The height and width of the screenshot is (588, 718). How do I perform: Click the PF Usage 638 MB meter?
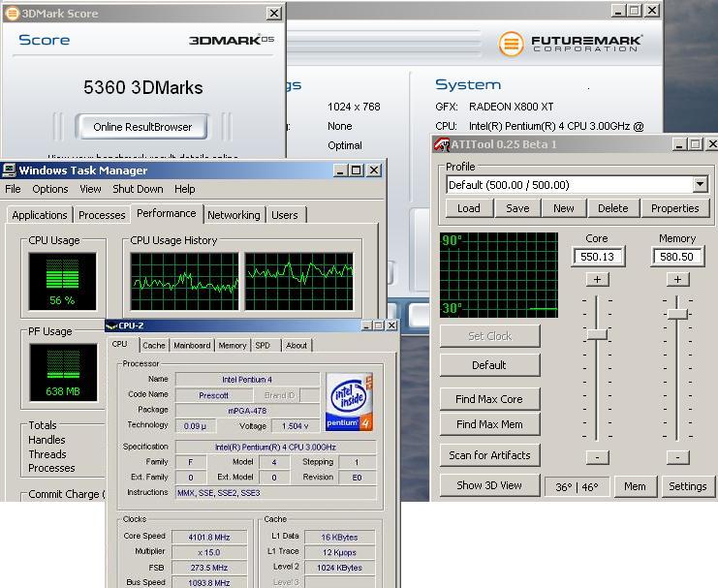[63, 372]
